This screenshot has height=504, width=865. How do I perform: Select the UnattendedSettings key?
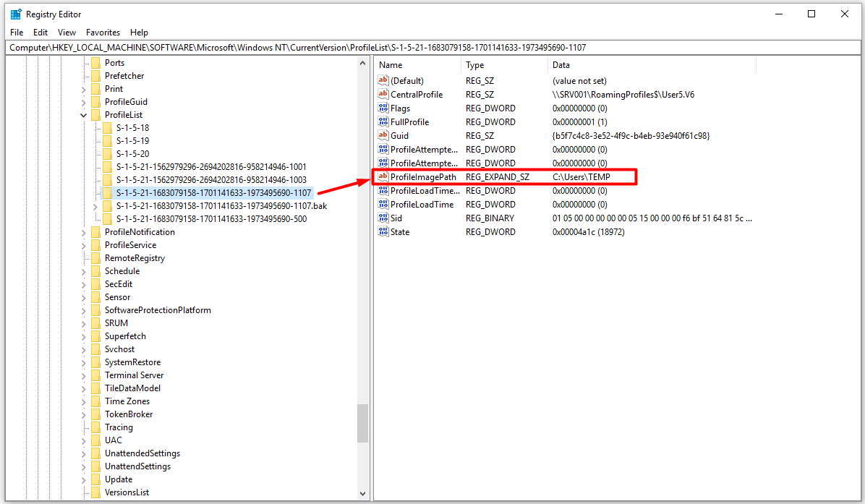[142, 453]
